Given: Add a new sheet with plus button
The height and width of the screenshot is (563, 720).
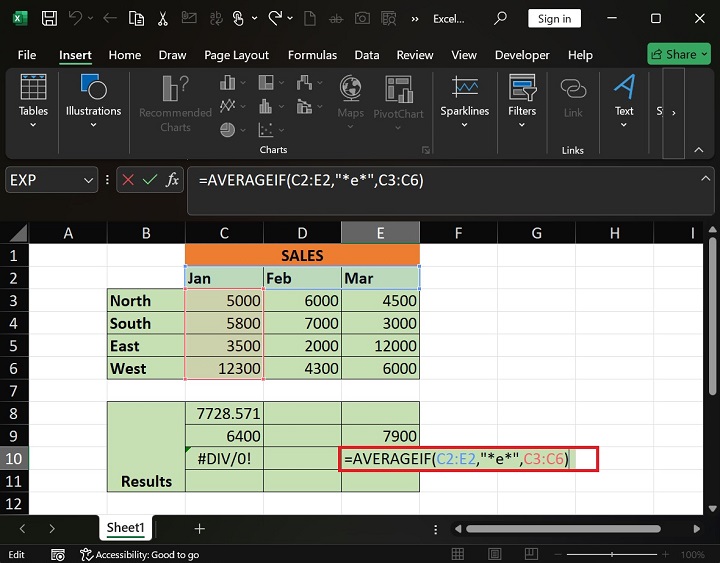Looking at the screenshot, I should (x=199, y=528).
